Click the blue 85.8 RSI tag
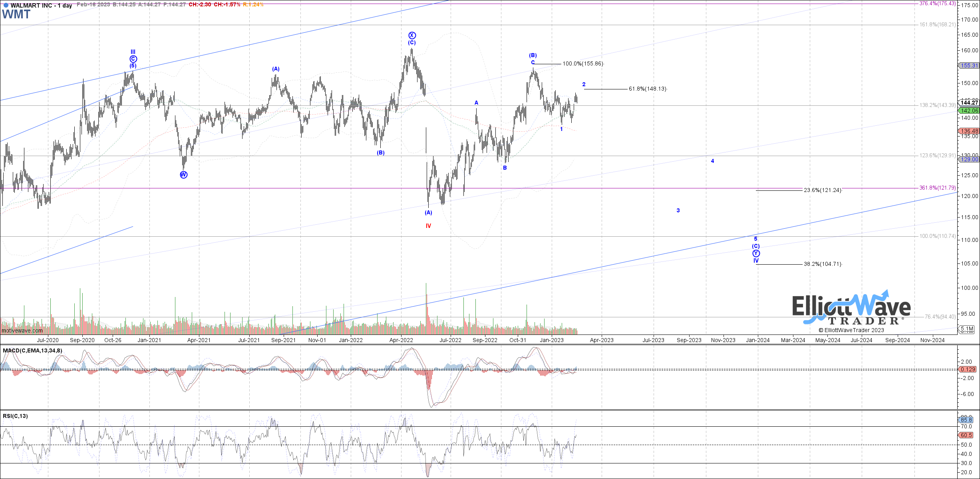 (x=966, y=420)
